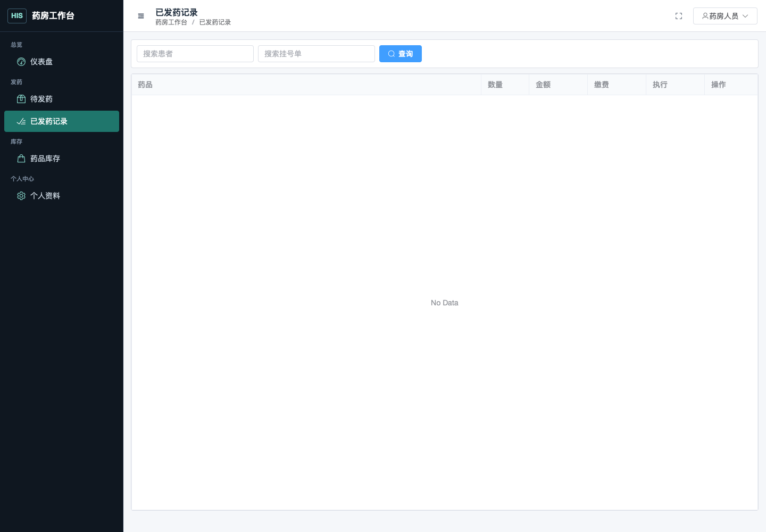
Task: Click 药房工作台 breadcrumb link
Action: pos(171,22)
